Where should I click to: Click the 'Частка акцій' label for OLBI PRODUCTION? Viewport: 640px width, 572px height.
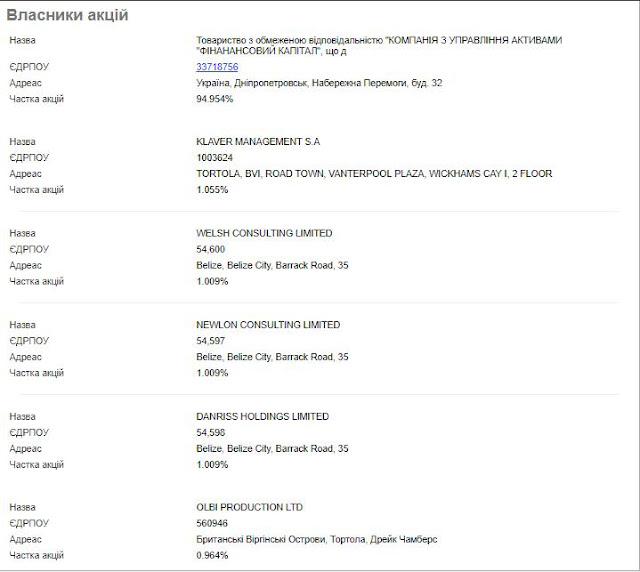coord(37,555)
